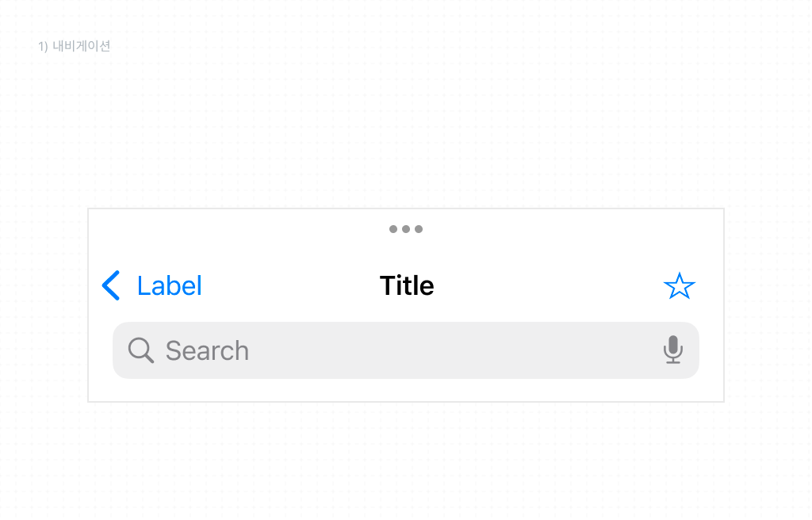Click the "1)" number in the heading
The image size is (812, 520).
(x=43, y=46)
